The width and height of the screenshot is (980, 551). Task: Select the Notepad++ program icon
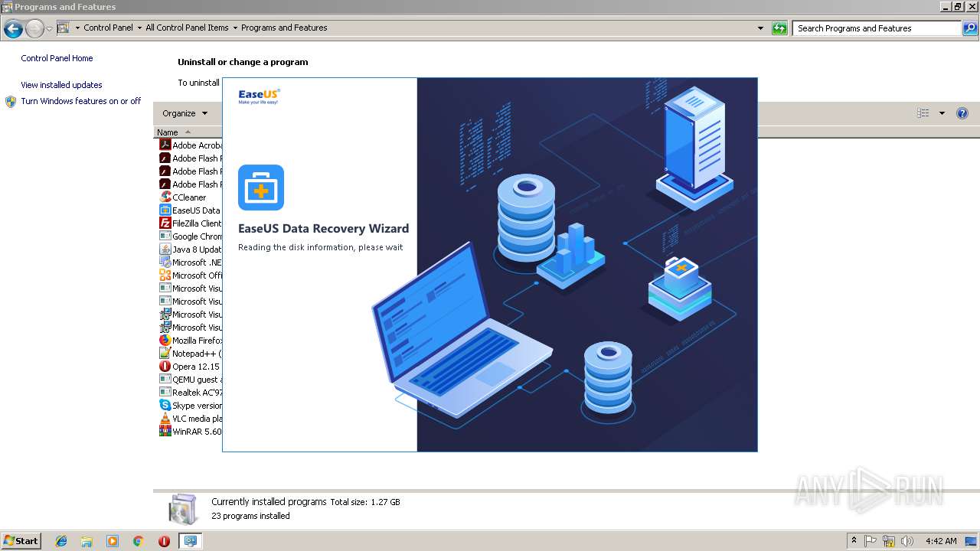(x=165, y=353)
